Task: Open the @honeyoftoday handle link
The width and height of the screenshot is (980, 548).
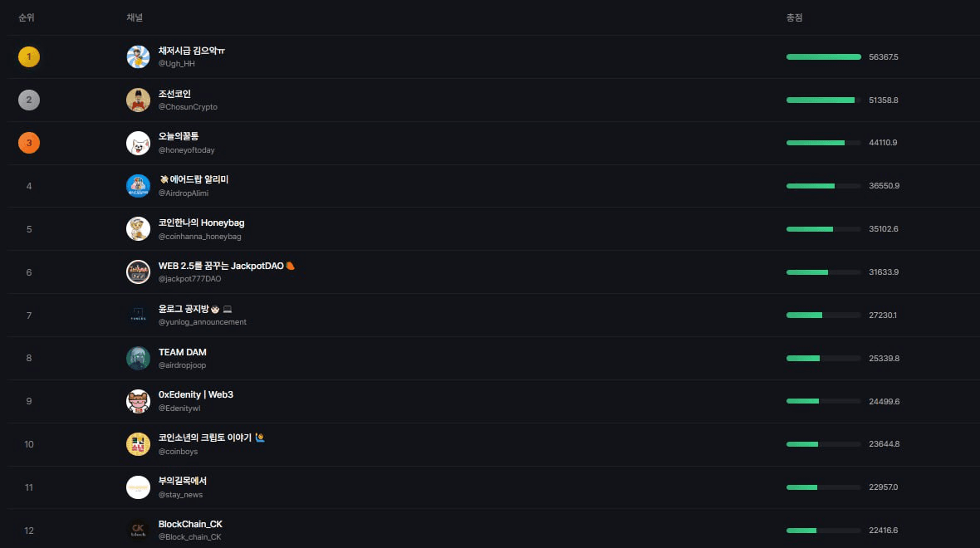Action: click(186, 150)
